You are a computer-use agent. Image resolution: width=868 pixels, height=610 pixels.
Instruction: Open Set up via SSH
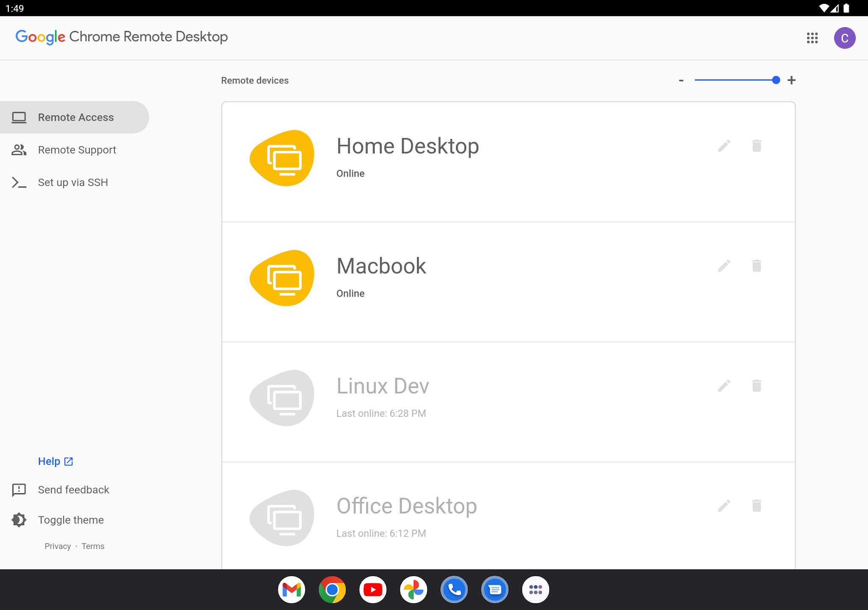click(72, 183)
